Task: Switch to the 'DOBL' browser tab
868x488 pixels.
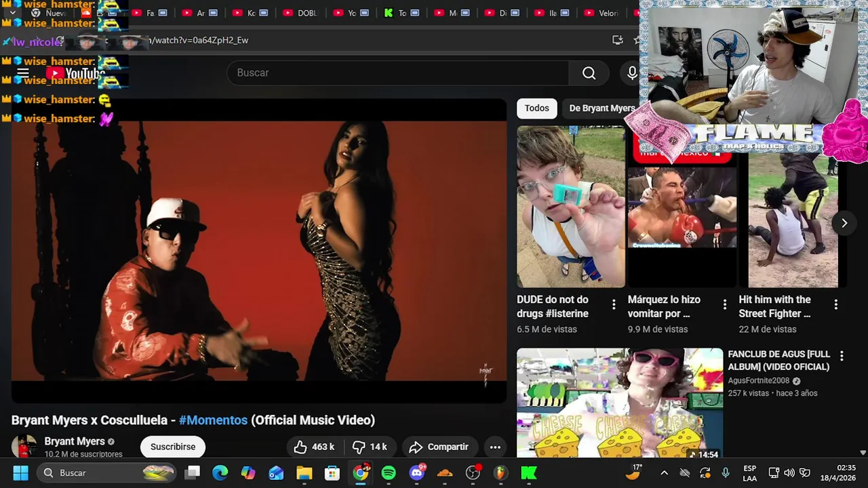Action: tap(300, 13)
